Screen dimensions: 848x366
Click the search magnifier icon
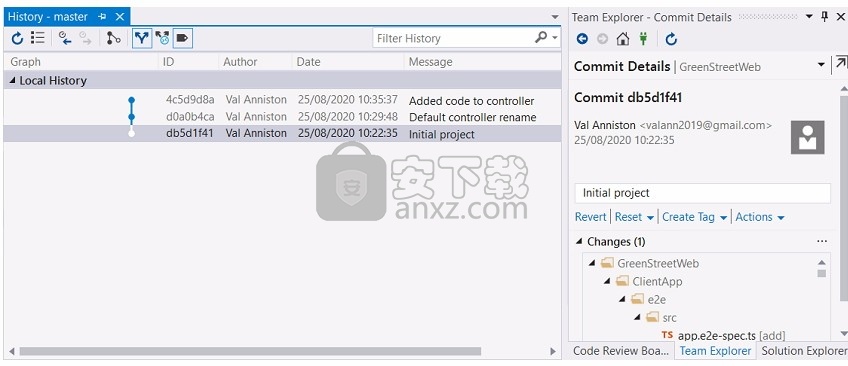[540, 38]
